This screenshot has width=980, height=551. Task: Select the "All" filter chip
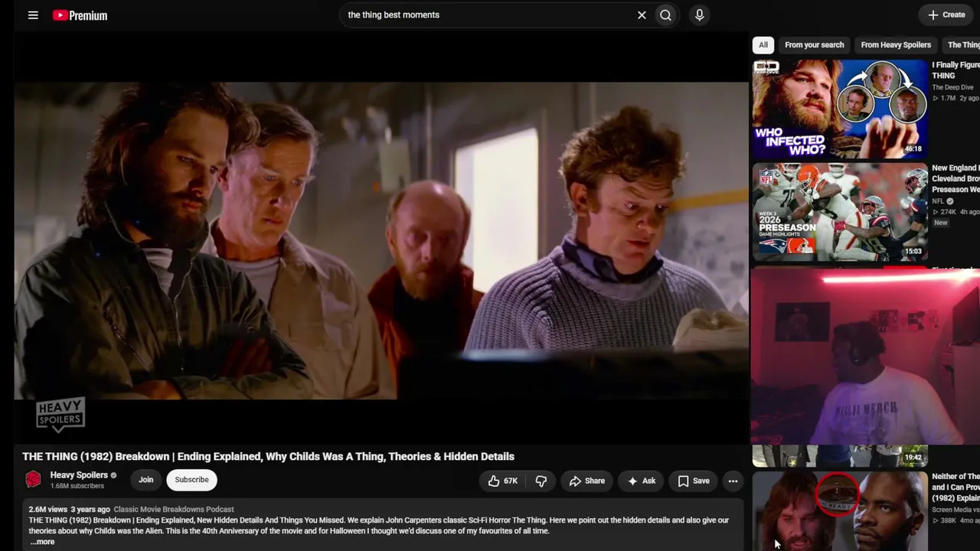pyautogui.click(x=763, y=45)
